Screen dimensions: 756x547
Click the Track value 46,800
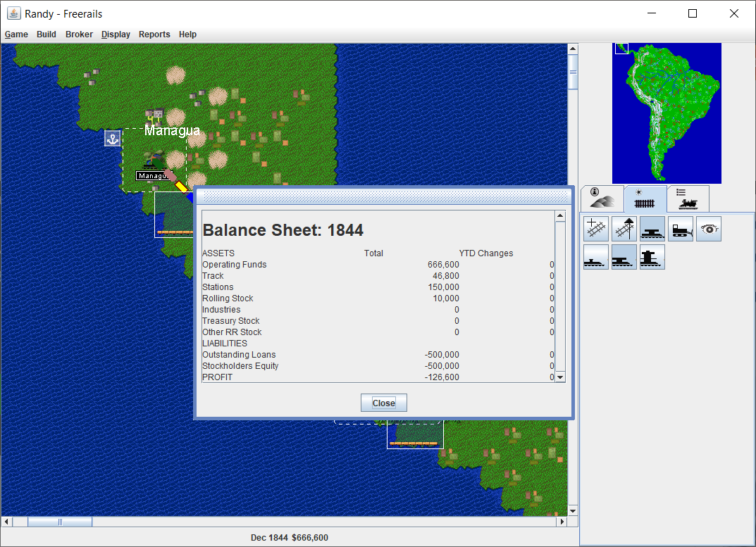click(x=446, y=276)
